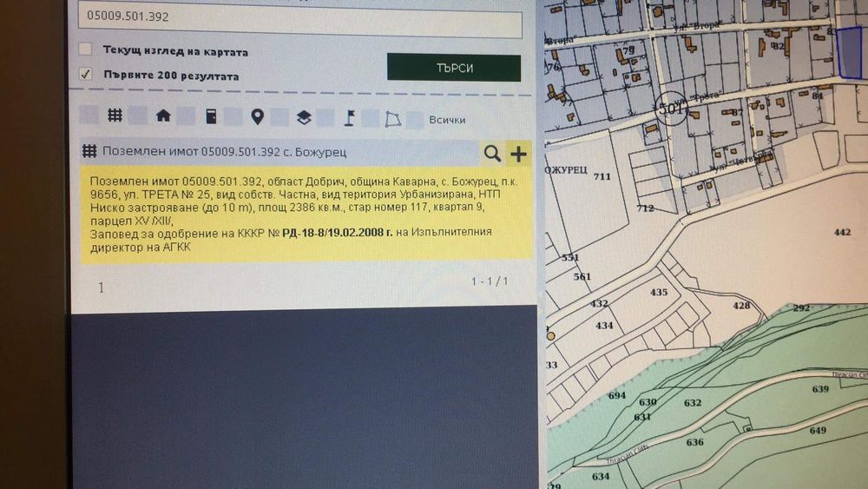Tick the checkbox before the flag icon

tap(325, 118)
